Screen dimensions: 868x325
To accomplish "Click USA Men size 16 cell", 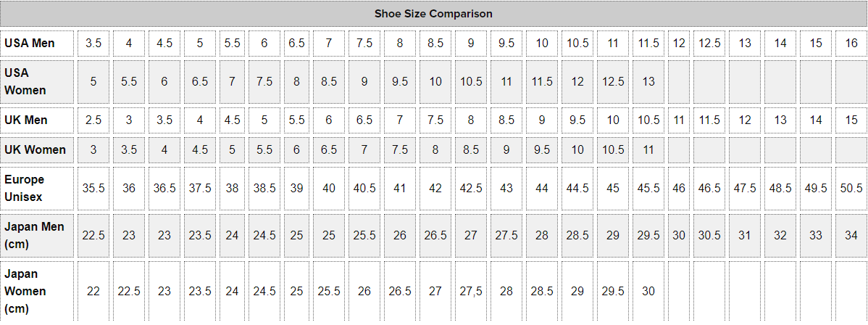I will [851, 44].
